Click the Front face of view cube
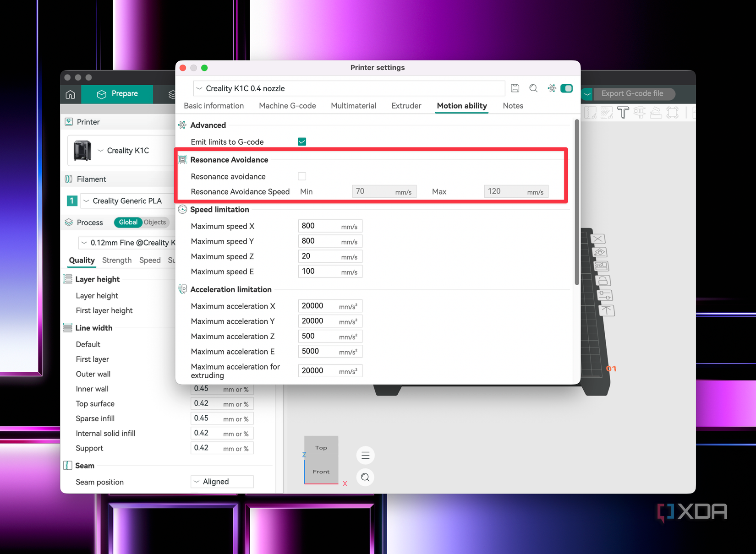The height and width of the screenshot is (554, 756). [321, 472]
